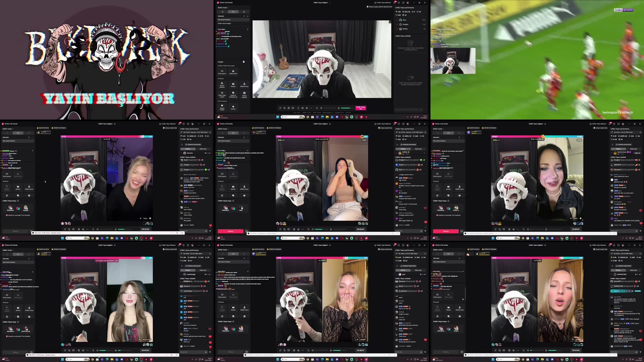Open the Anket ve Hediyeyle oy tool
The height and width of the screenshot is (362, 644).
233,96
